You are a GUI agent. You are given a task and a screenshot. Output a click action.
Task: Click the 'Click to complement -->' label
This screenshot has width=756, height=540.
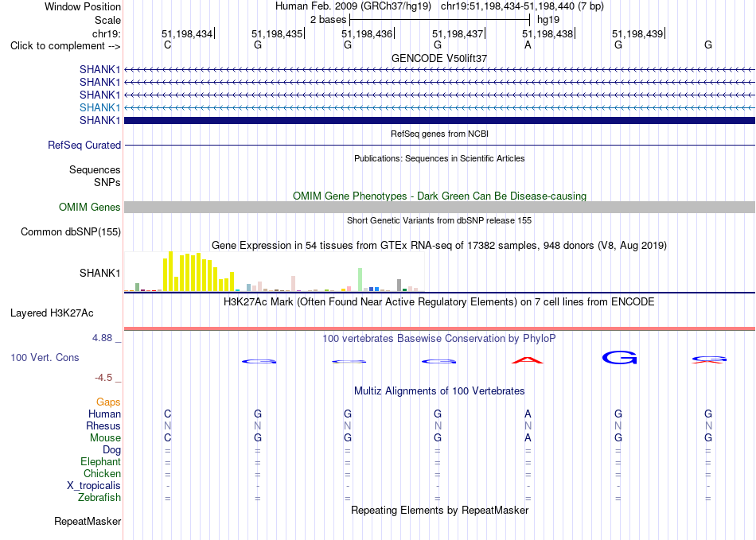65,46
